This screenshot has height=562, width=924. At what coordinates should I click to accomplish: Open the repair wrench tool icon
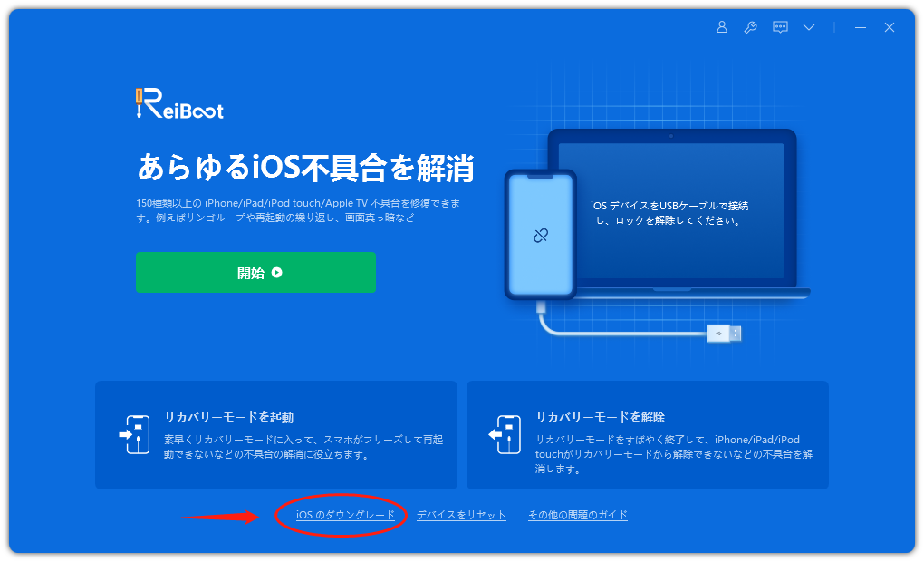click(x=750, y=27)
